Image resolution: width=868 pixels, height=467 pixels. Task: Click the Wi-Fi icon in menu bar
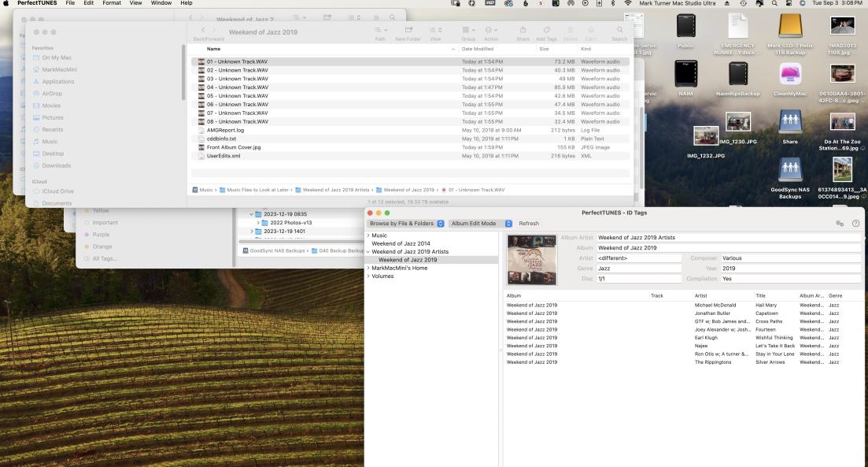(628, 3)
